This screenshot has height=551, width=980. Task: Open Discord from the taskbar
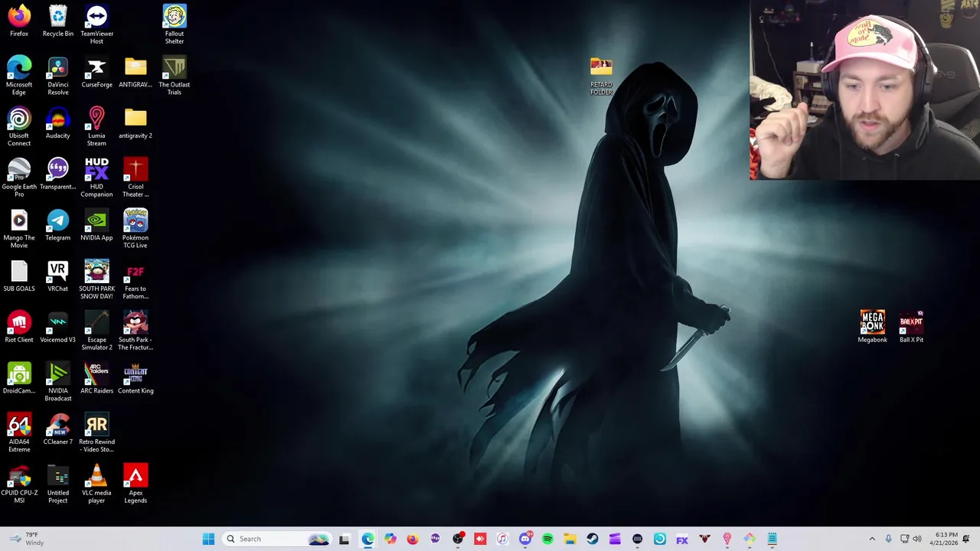coord(525,539)
